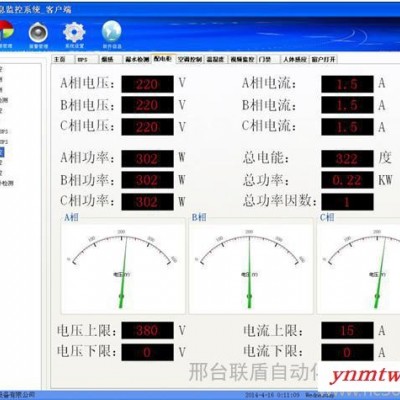
Task: Open the pie chart report toolbar icon
Action: pyautogui.click(x=6, y=32)
